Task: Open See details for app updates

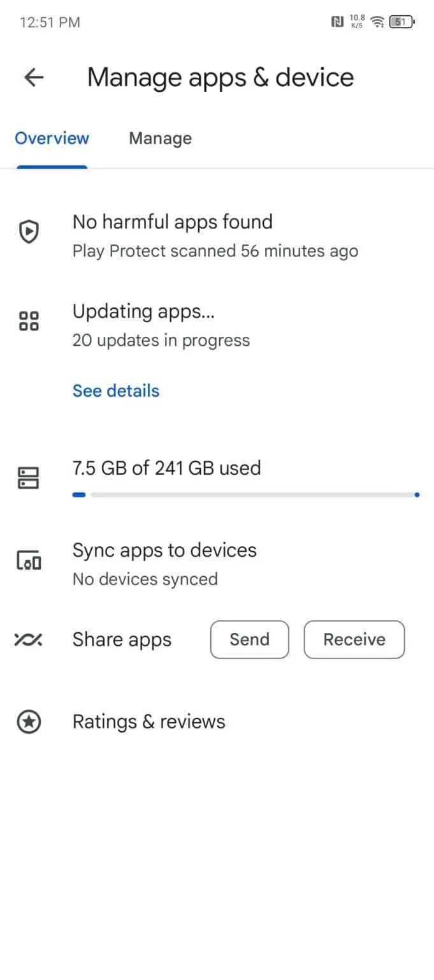Action: coord(115,390)
